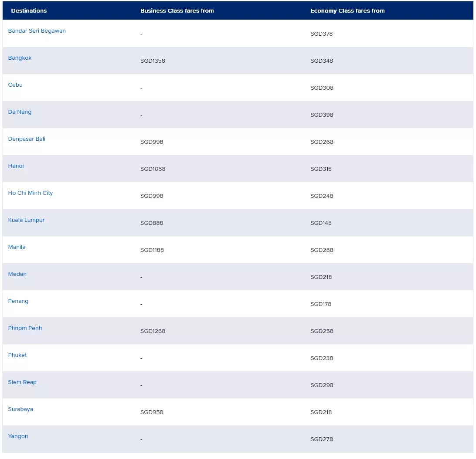This screenshot has height=459, width=476.
Task: Select Manila business fare SGD1188
Action: point(152,250)
